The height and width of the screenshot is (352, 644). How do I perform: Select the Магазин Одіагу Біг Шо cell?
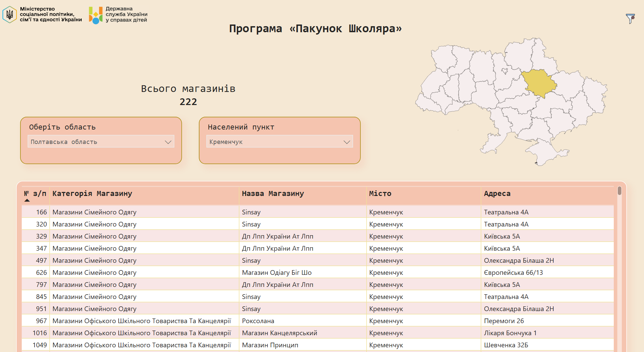tap(277, 272)
